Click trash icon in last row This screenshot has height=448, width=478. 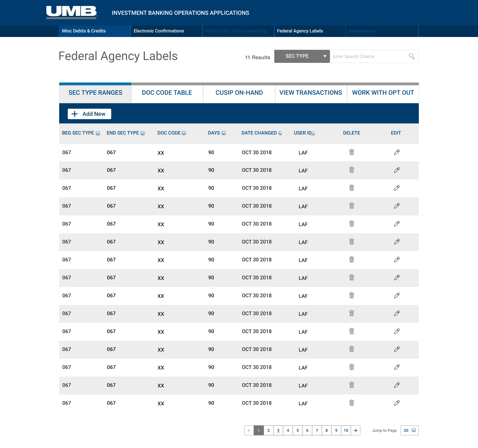pyautogui.click(x=352, y=403)
